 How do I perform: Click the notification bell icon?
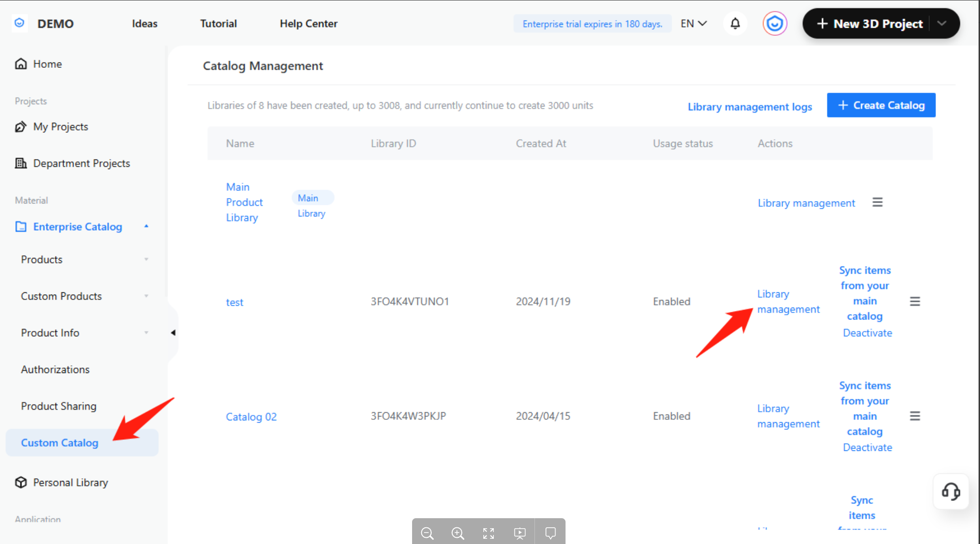pyautogui.click(x=735, y=23)
